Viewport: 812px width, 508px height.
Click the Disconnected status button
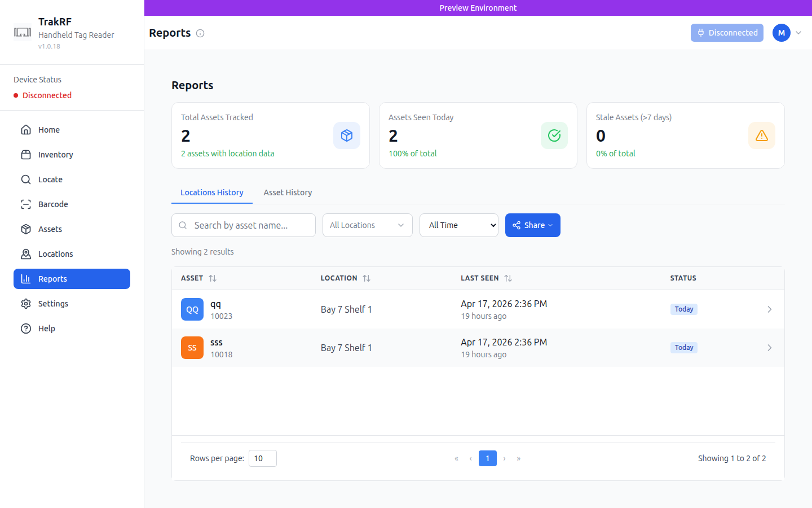[x=727, y=33]
